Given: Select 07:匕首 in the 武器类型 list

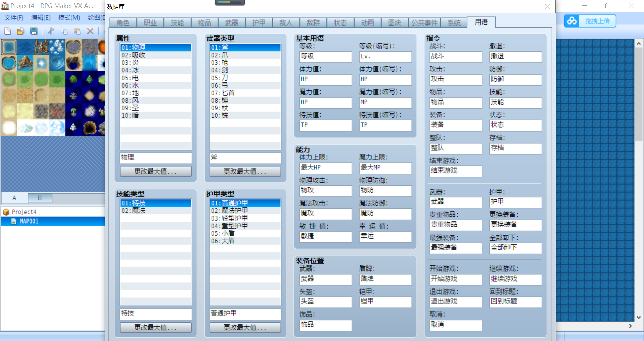Looking at the screenshot, I should pos(245,93).
